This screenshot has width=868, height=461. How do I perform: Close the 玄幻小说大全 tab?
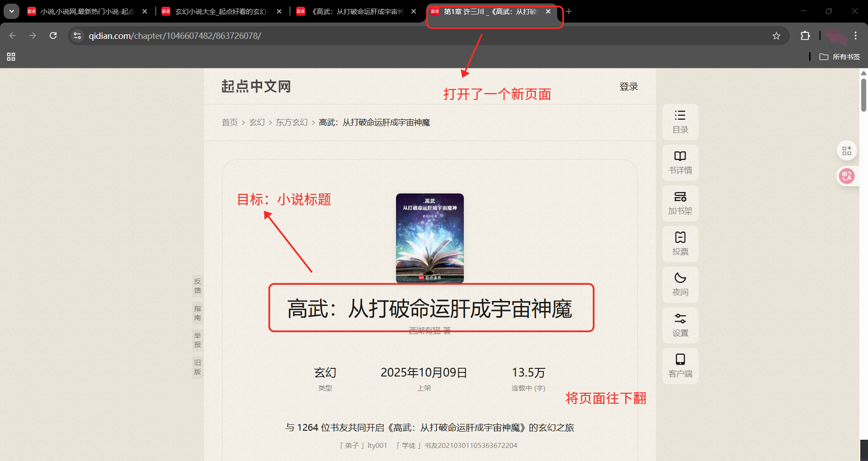[279, 11]
